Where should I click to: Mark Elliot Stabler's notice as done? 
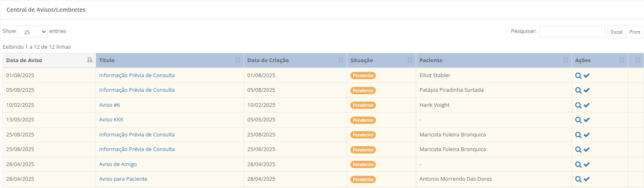tap(587, 76)
